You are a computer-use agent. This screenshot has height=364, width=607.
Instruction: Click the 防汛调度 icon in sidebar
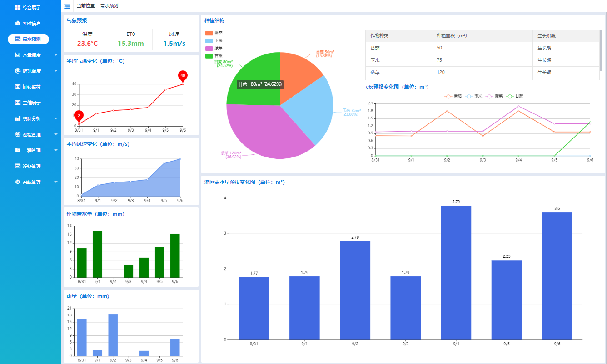pyautogui.click(x=18, y=71)
